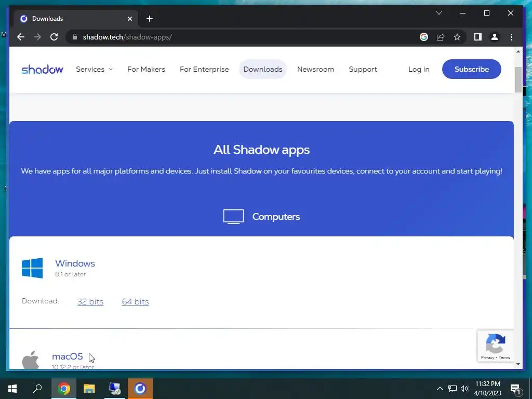Open the tab search chevron
This screenshot has width=532, height=399.
(x=438, y=13)
